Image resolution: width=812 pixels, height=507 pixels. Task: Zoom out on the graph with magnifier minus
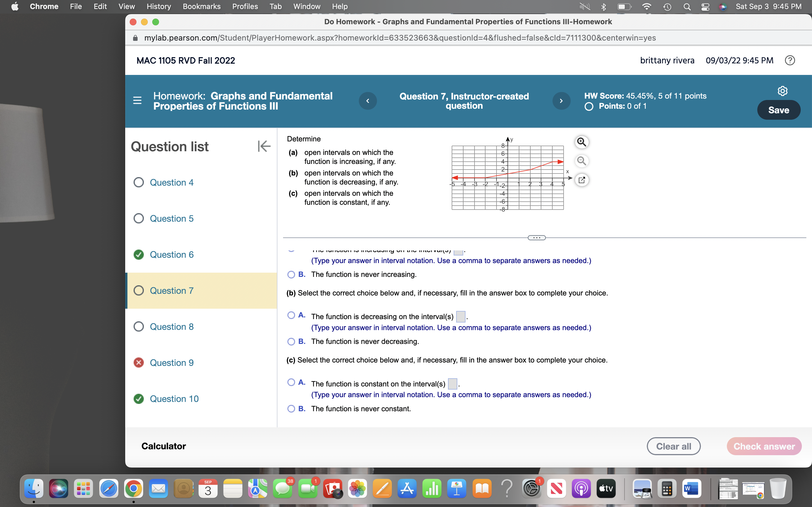pos(581,161)
